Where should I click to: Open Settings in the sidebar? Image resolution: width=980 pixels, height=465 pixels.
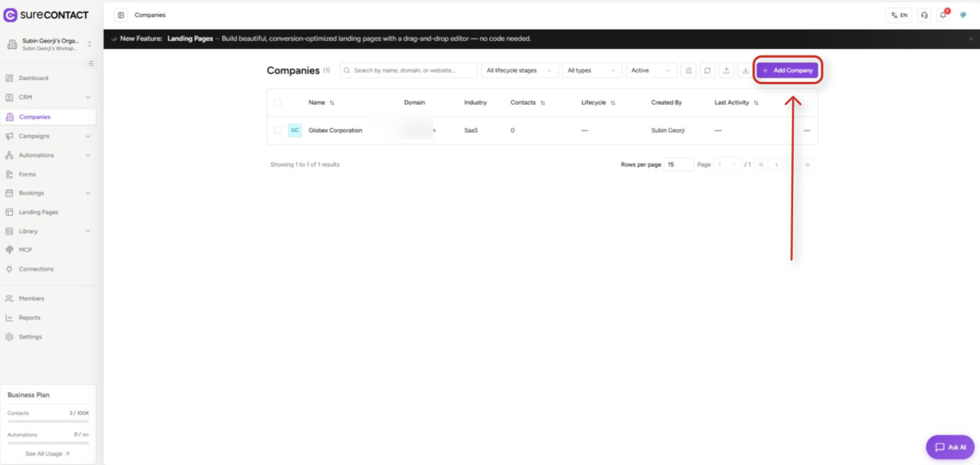[49, 337]
